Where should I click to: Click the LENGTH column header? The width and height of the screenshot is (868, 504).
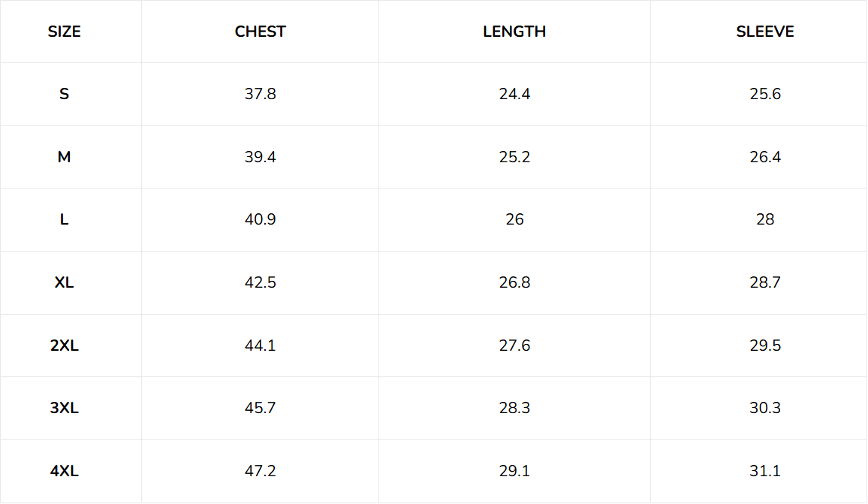pos(514,32)
